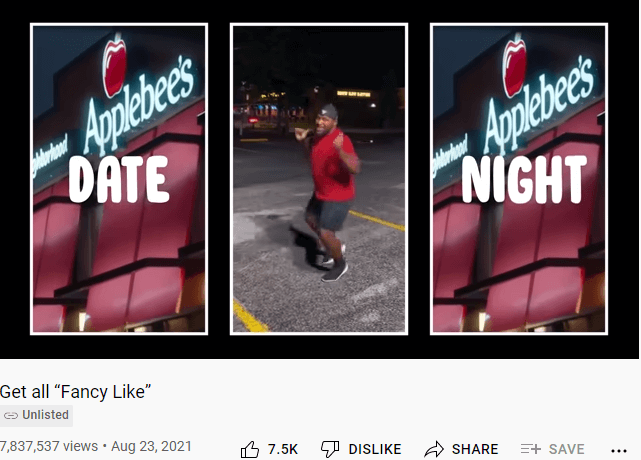The height and width of the screenshot is (460, 641).
Task: Click the share arrow icon
Action: [x=434, y=449]
